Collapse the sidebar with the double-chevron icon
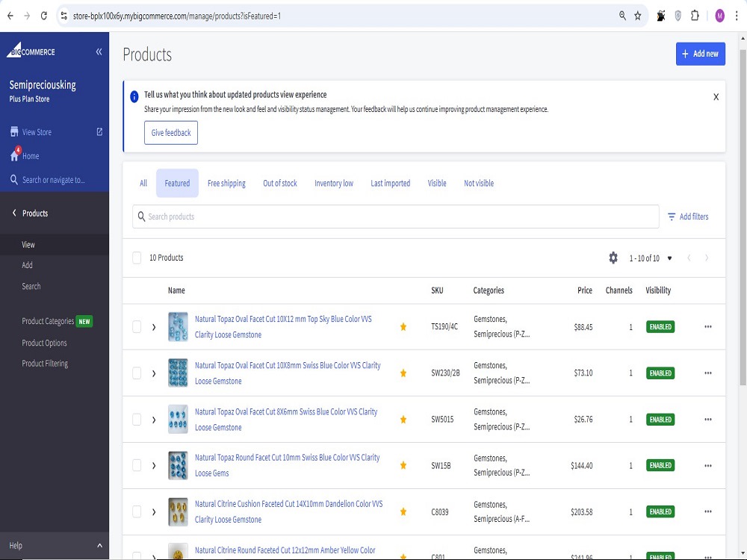747x560 pixels. pos(99,52)
